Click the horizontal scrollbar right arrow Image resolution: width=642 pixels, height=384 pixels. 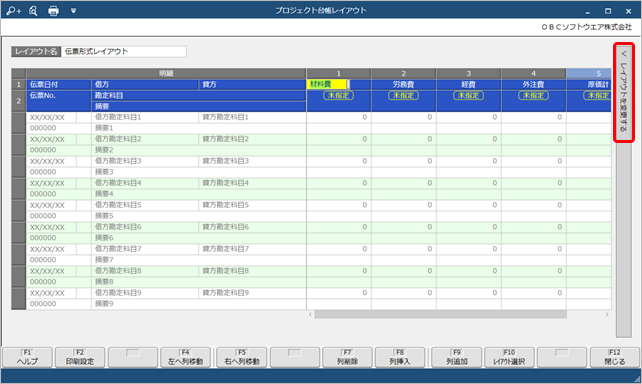pos(607,314)
